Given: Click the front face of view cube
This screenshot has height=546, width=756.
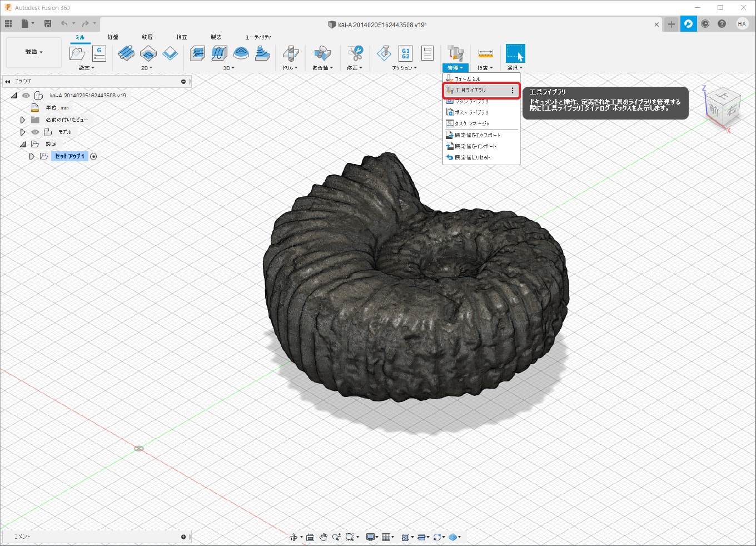Looking at the screenshot, I should coord(715,110).
